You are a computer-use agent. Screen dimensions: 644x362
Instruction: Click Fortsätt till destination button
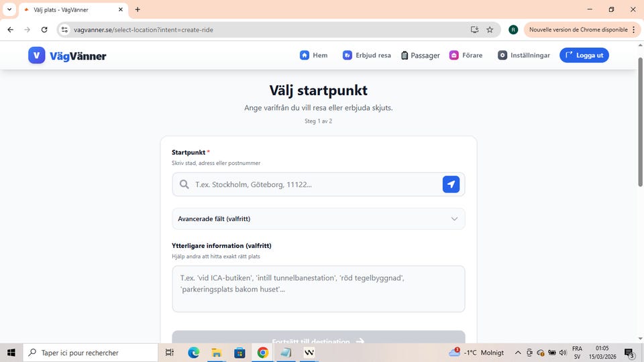318,339
